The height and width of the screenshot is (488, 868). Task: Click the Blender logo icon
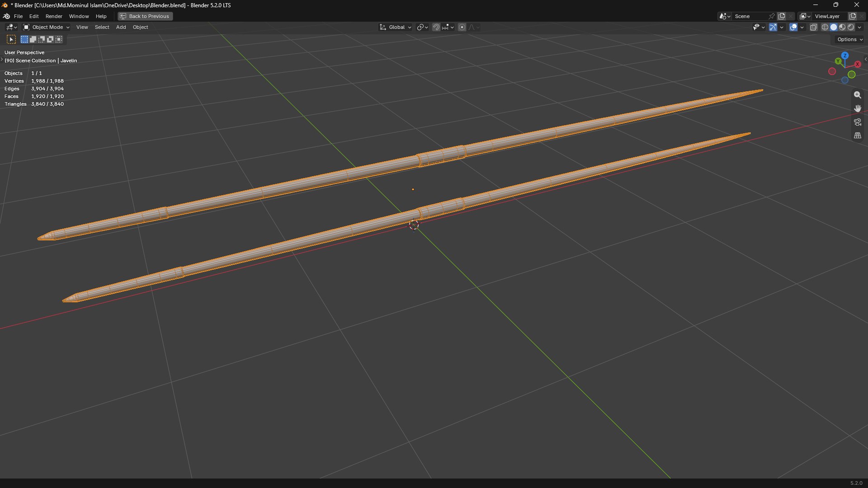pos(6,16)
